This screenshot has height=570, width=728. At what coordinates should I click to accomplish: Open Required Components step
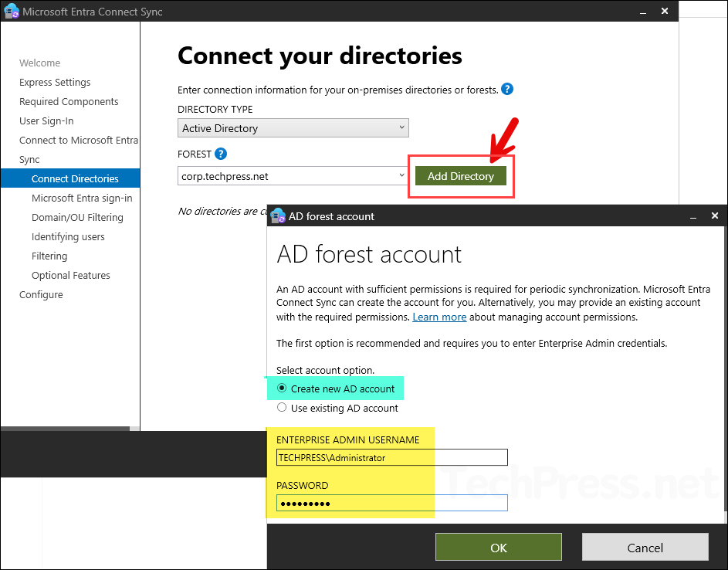69,101
